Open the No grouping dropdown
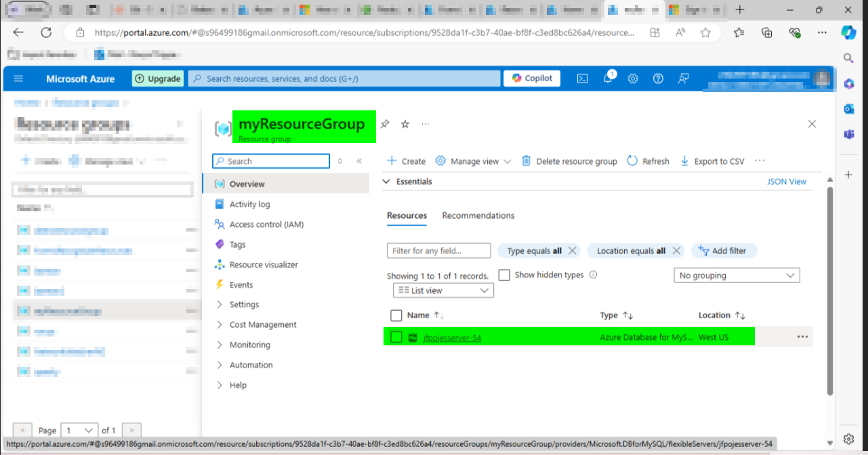The image size is (868, 455). coord(737,275)
